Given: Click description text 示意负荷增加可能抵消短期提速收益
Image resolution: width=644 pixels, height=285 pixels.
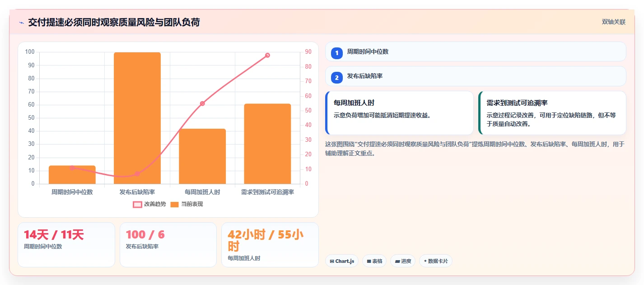Looking at the screenshot, I should click(x=383, y=115).
